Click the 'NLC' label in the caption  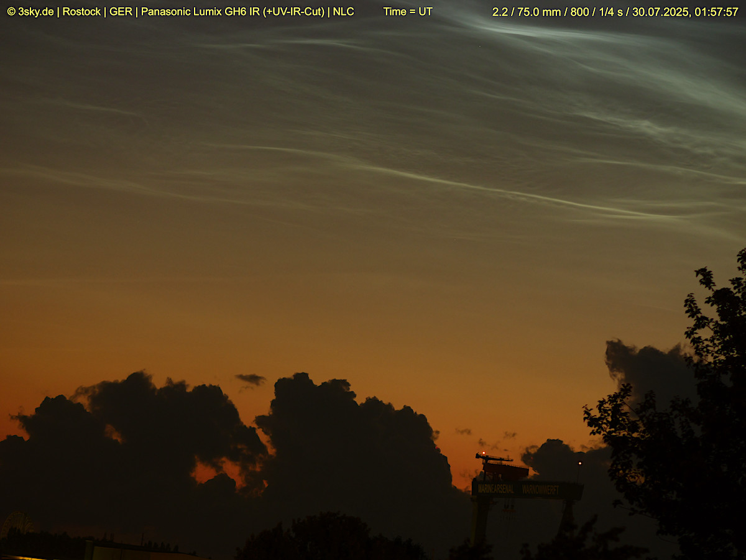[x=344, y=12]
